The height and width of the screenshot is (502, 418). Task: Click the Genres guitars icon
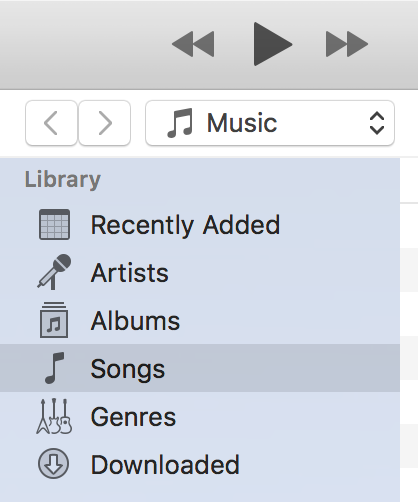tap(54, 416)
